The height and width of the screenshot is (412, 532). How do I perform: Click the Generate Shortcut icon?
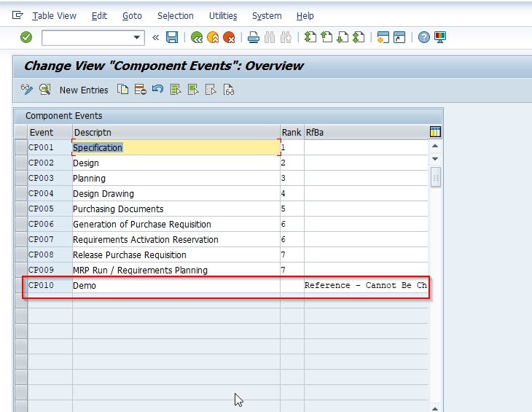click(399, 37)
